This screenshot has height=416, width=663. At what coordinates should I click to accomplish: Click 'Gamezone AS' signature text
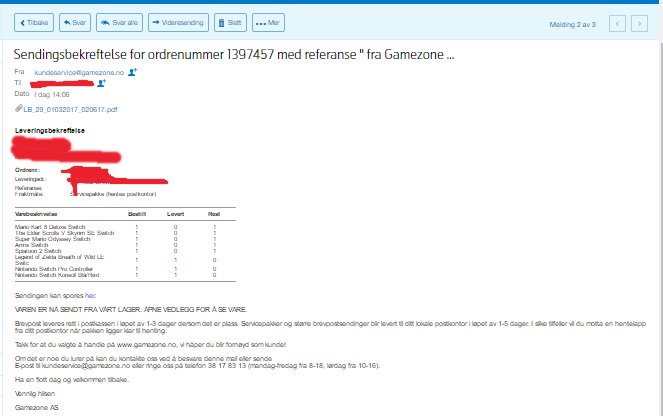pyautogui.click(x=37, y=408)
